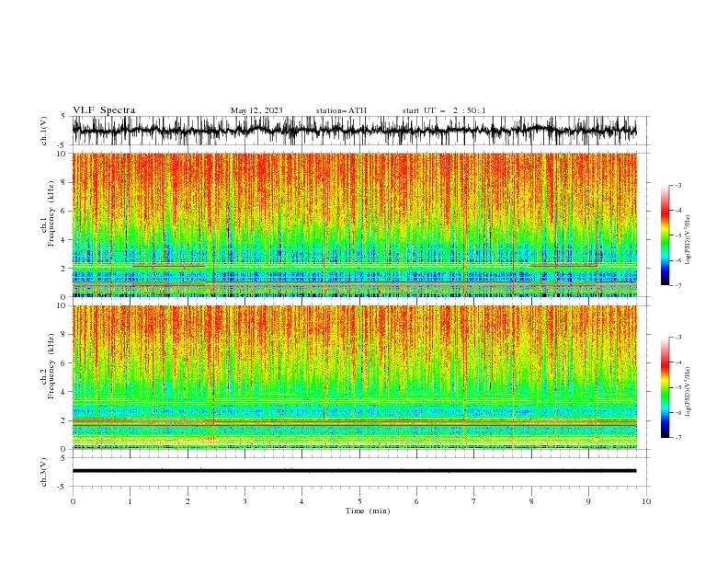
Task: Click the 'station=ATH' label
Action: coord(341,110)
